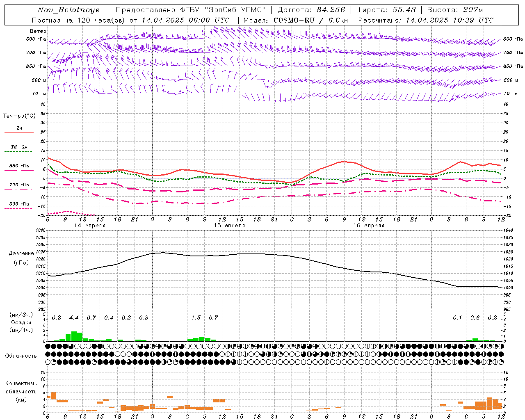
Task: Click the Высота: 207м header field
Action: 455,10
